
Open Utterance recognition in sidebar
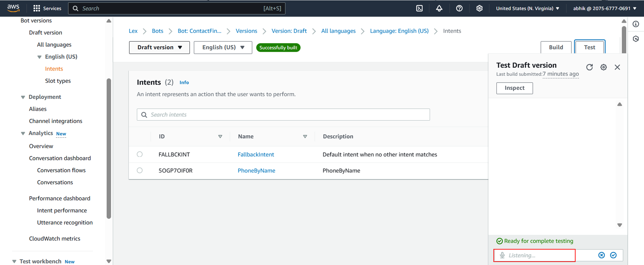tap(65, 223)
